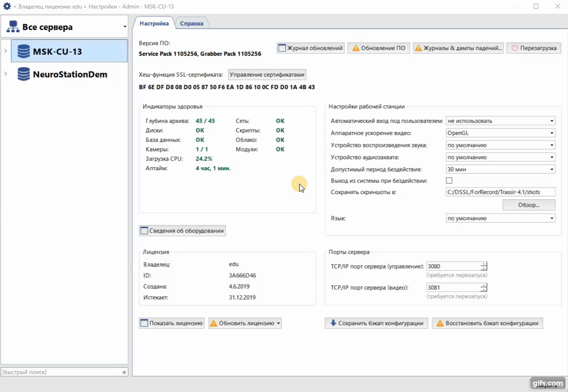Viewport: 568px width, 392px height.
Task: Click the Перезагрузка restart button
Action: (x=534, y=48)
